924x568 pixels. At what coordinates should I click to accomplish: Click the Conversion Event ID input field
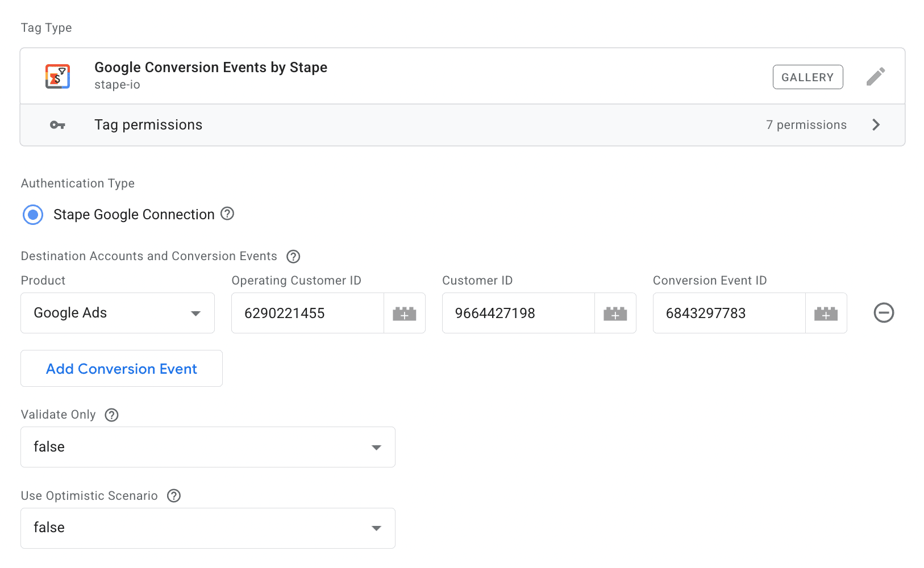[729, 313]
